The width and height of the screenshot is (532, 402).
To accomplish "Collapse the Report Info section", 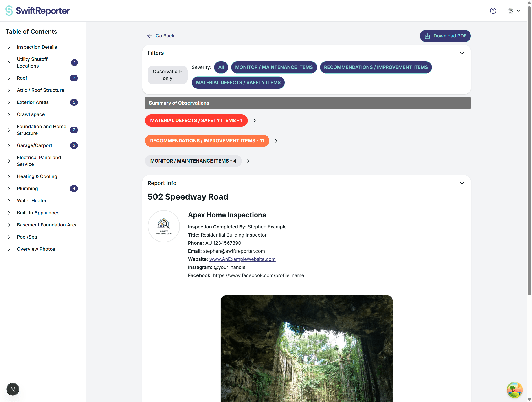I will click(x=462, y=183).
